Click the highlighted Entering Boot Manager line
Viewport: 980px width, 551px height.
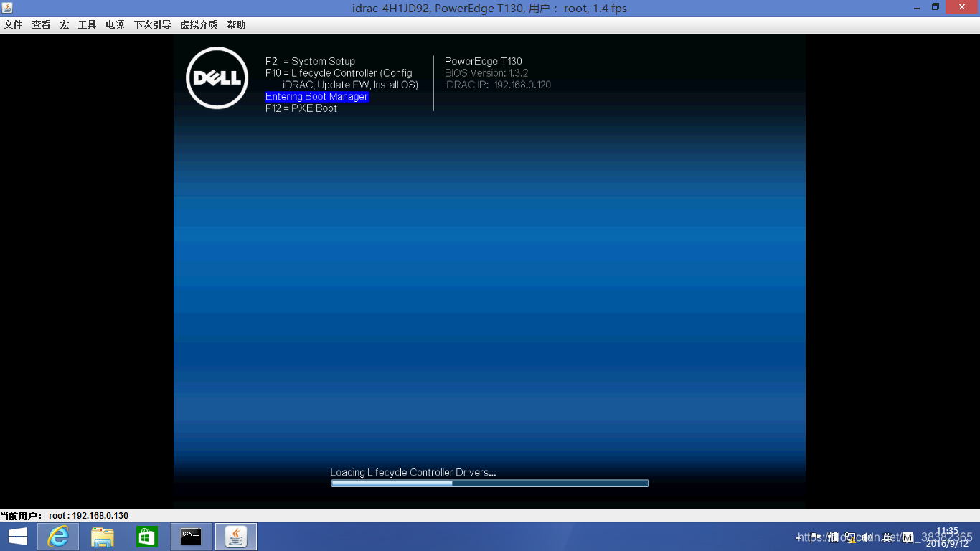[317, 97]
